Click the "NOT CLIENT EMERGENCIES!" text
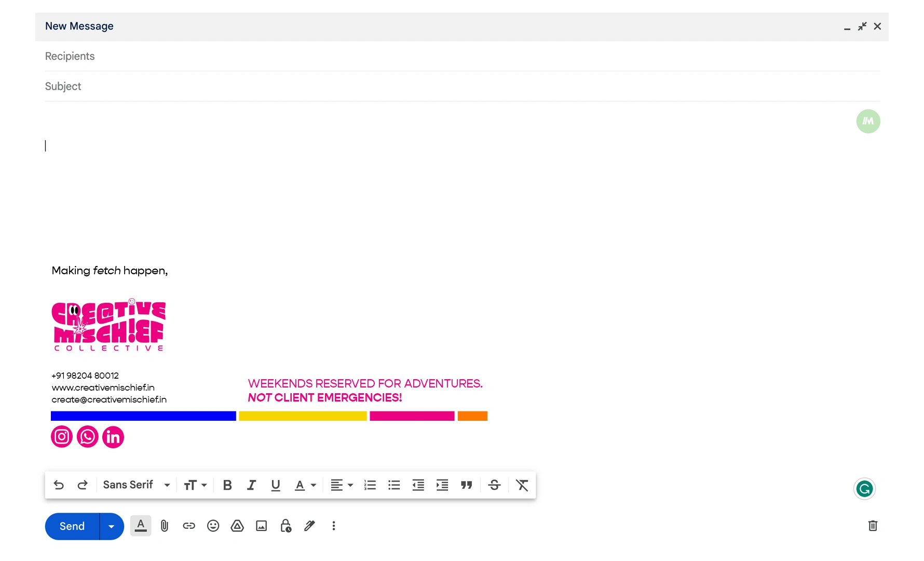The height and width of the screenshot is (561, 924). [x=325, y=397]
